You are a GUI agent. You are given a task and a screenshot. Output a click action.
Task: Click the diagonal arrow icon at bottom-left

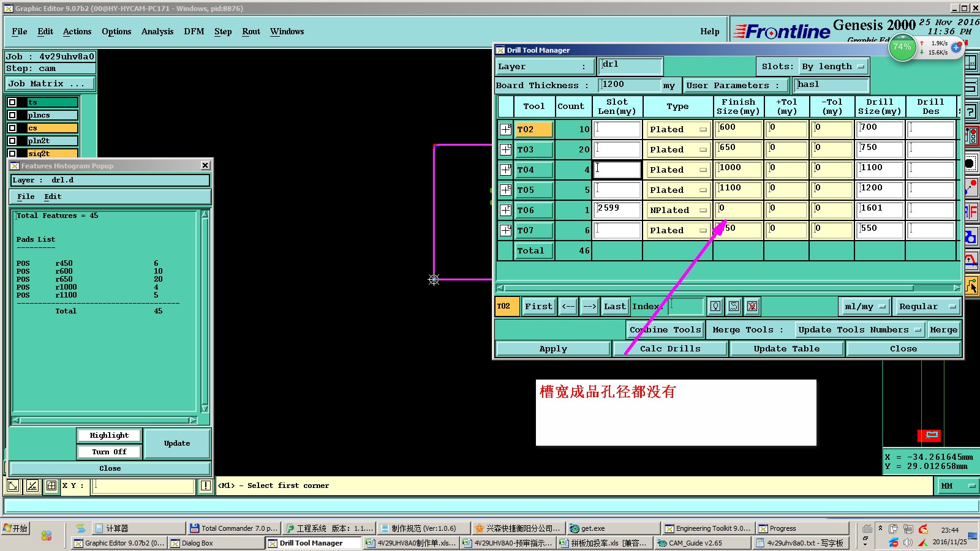(x=13, y=486)
